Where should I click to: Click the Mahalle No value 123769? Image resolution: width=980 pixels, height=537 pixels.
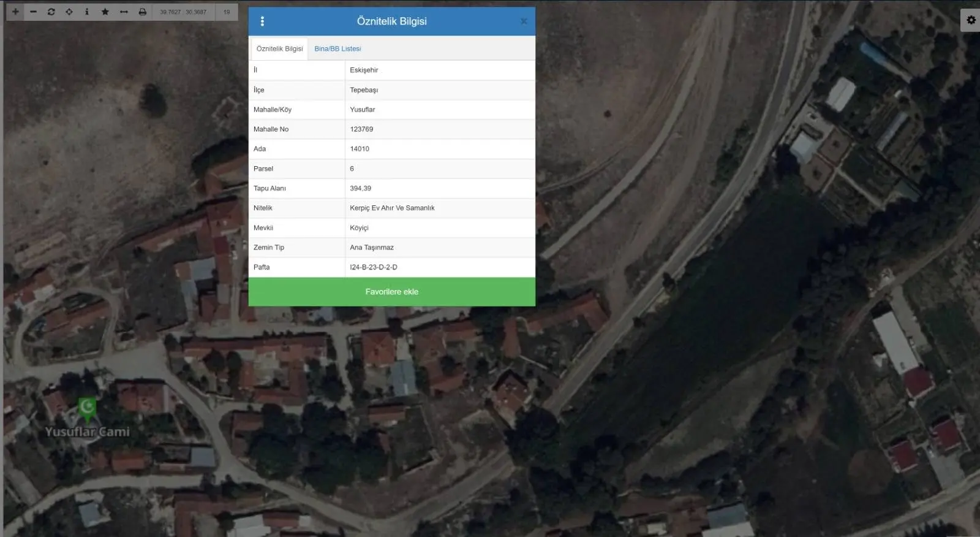point(361,129)
